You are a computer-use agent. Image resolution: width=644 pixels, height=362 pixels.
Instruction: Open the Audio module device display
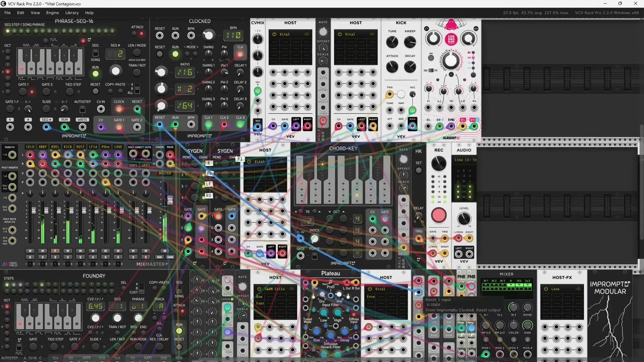463,160
